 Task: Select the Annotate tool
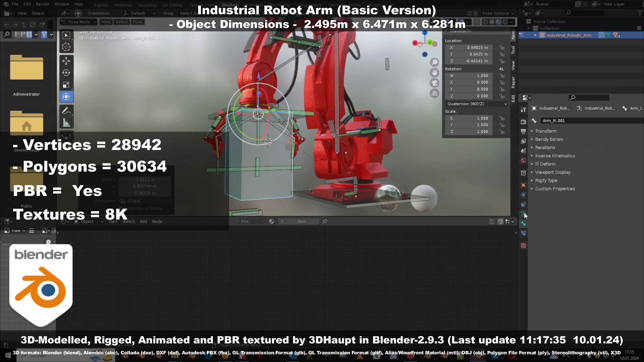pyautogui.click(x=66, y=111)
